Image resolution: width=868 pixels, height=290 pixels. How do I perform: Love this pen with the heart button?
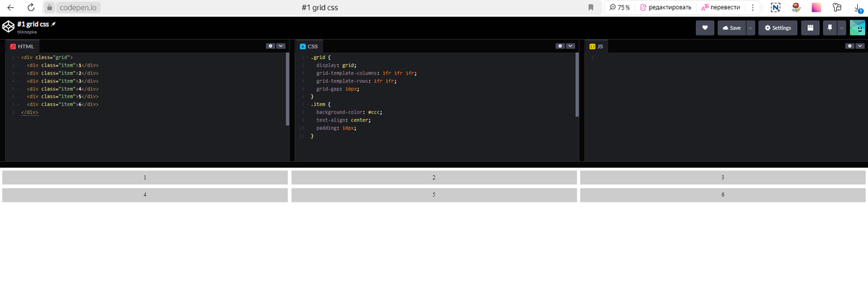705,27
